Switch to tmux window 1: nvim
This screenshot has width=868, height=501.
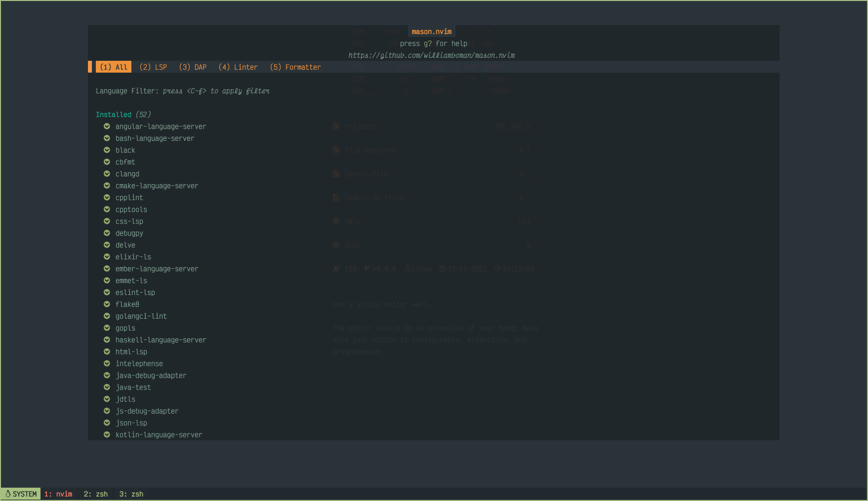pos(58,494)
